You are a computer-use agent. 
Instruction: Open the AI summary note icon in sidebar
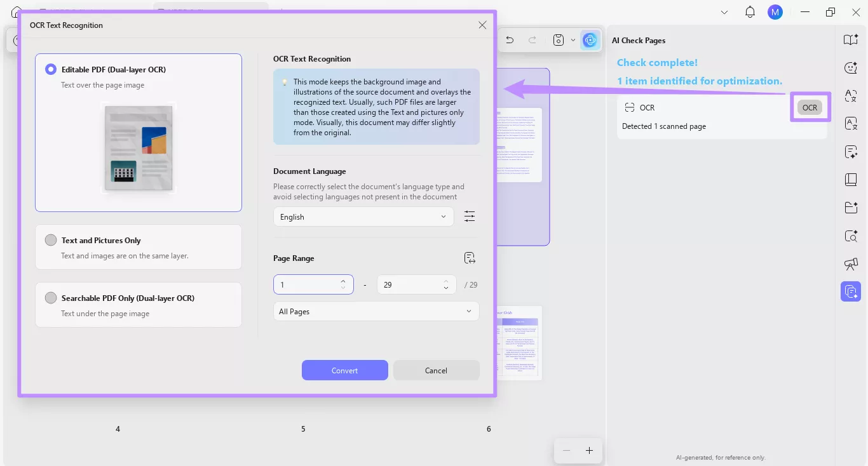pyautogui.click(x=851, y=152)
